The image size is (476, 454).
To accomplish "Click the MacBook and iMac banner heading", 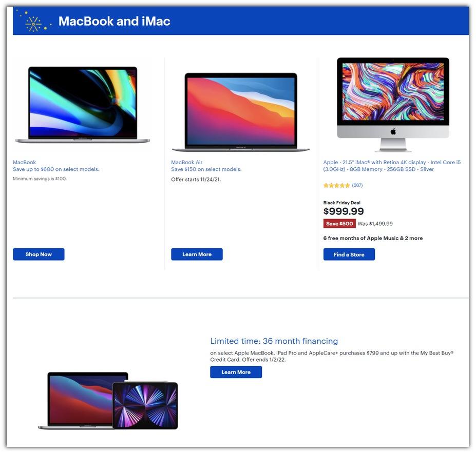I will point(114,21).
